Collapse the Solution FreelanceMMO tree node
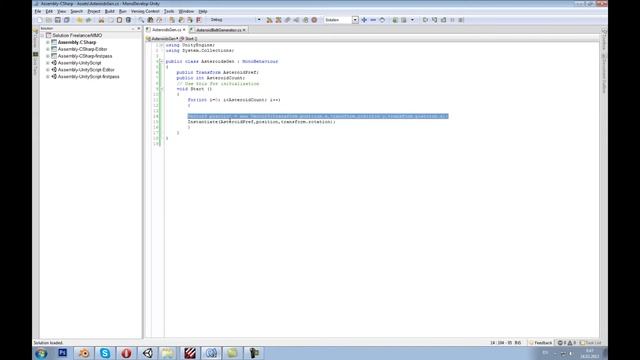 point(42,36)
